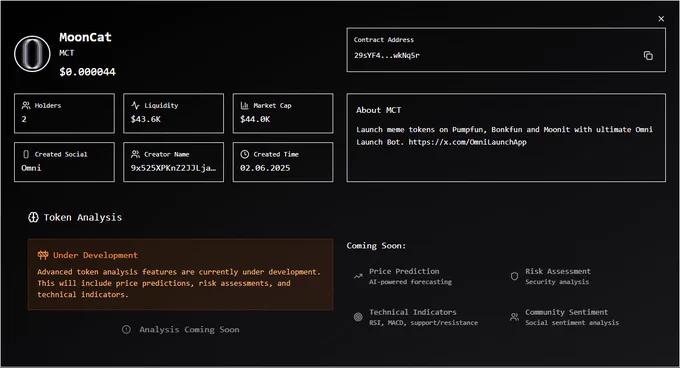The height and width of the screenshot is (368, 680).
Task: Click the Technical Indicators circle icon
Action: pos(358,317)
